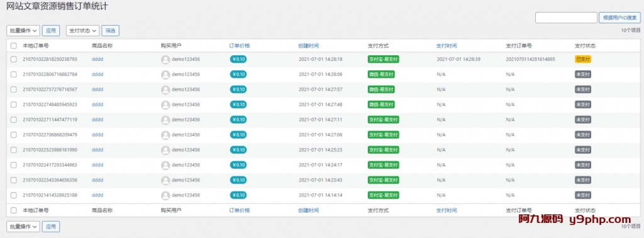Select checkbox for order ending in 945923
Image resolution: width=644 pixels, height=238 pixels.
point(14,105)
